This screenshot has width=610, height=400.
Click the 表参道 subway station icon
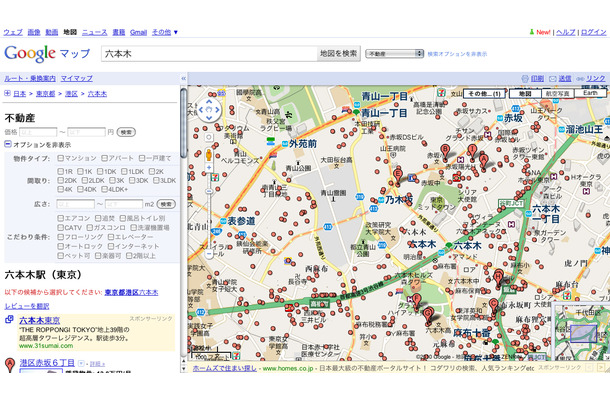point(223,221)
